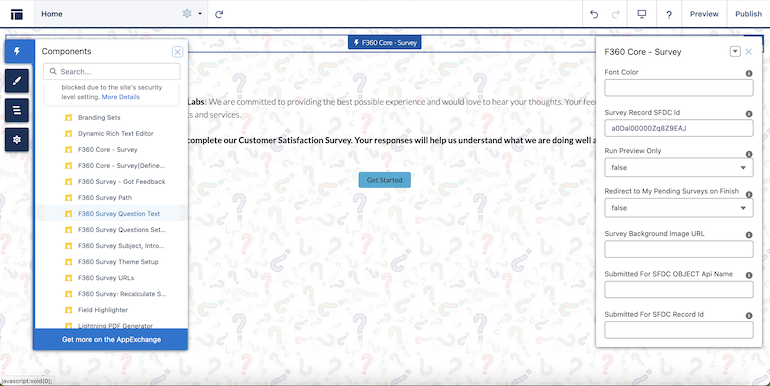Click the Home page name in top bar
The height and width of the screenshot is (386, 770).
(52, 14)
